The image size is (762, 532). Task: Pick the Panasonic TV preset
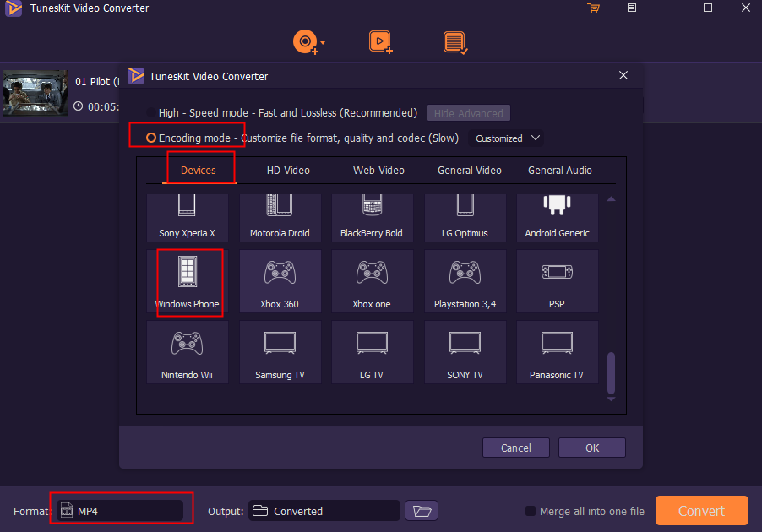[x=557, y=352]
